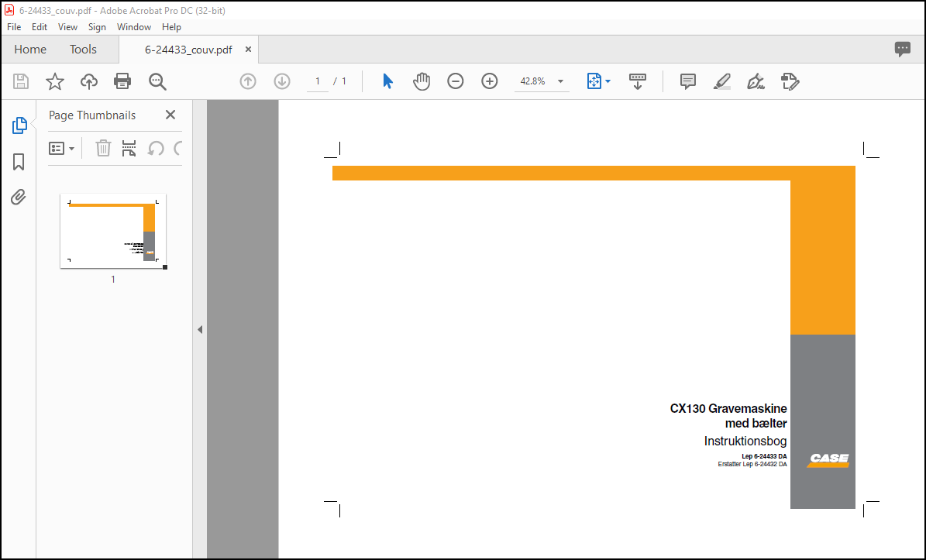Open the Sign document pen tool

(x=756, y=81)
